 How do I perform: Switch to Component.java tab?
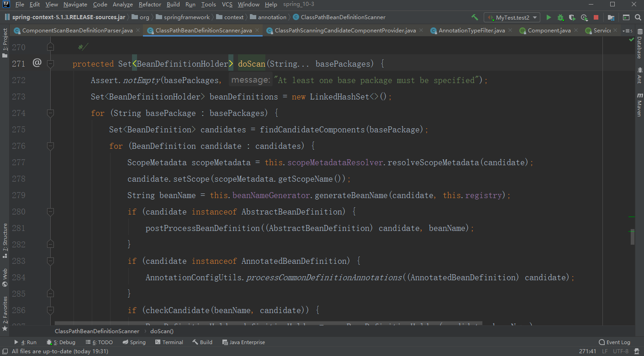pyautogui.click(x=549, y=31)
